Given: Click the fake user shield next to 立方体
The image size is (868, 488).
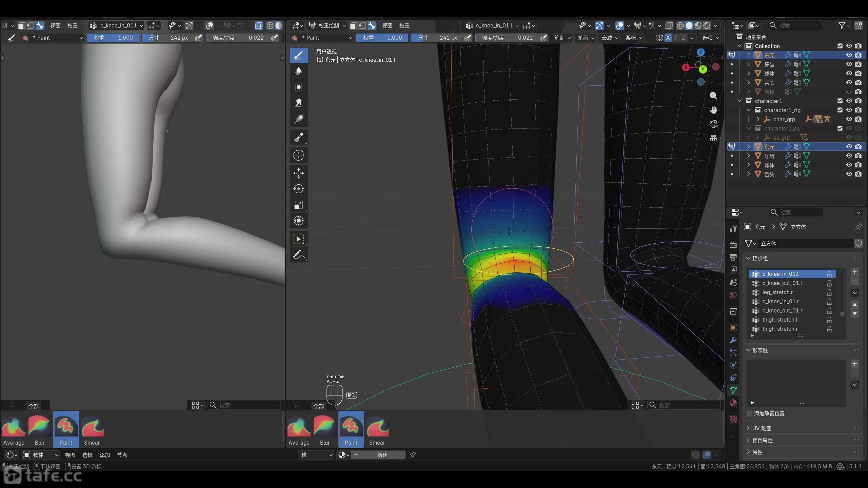Looking at the screenshot, I should [x=859, y=243].
